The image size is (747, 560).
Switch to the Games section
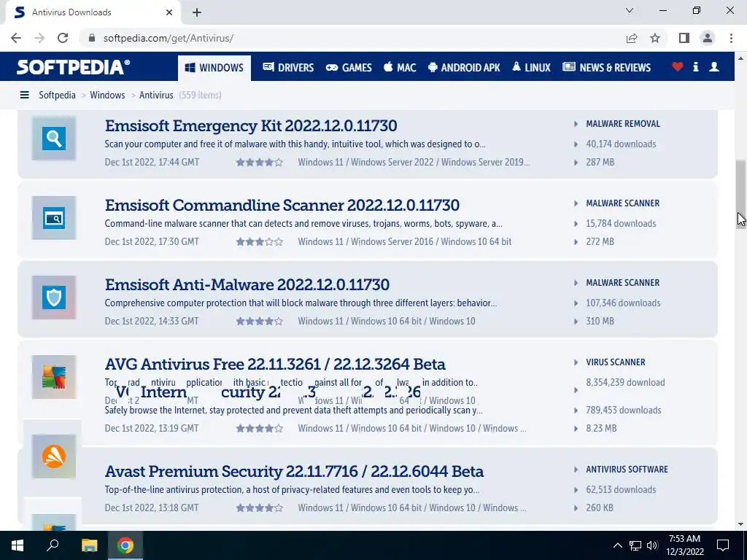point(349,68)
